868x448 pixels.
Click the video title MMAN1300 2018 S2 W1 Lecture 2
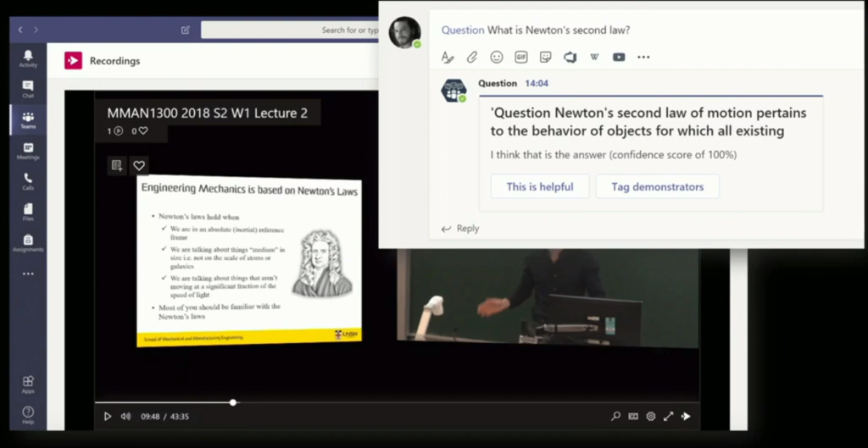pyautogui.click(x=207, y=113)
